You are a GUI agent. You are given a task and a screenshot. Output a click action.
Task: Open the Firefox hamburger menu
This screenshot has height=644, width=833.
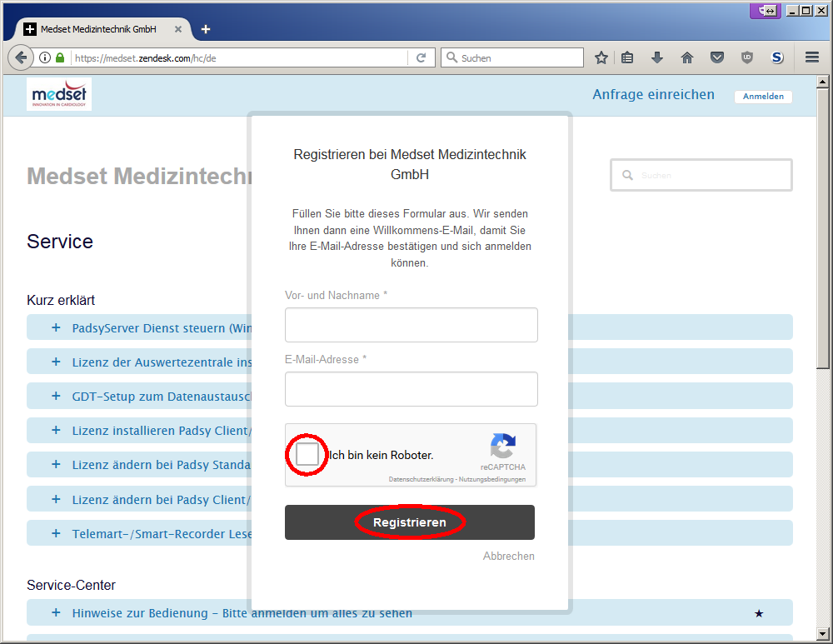click(812, 57)
